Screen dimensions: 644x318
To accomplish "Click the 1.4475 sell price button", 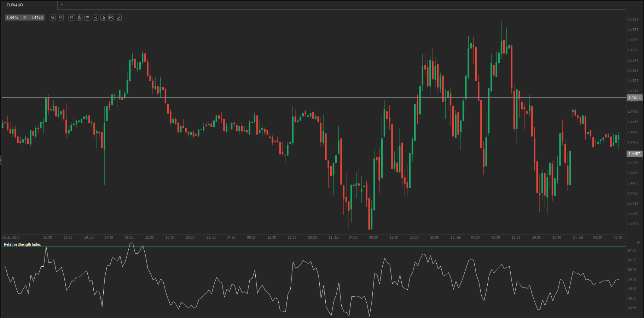I will pos(13,17).
